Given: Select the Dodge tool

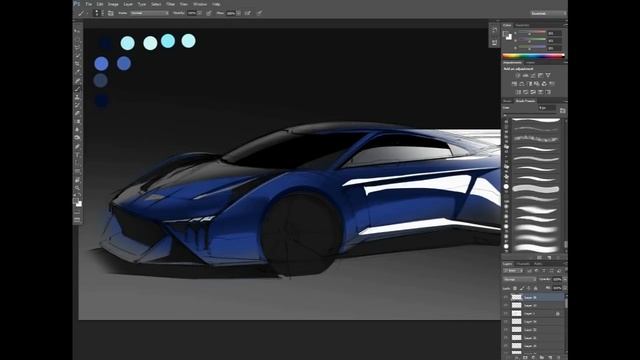Looking at the screenshot, I should [77, 138].
